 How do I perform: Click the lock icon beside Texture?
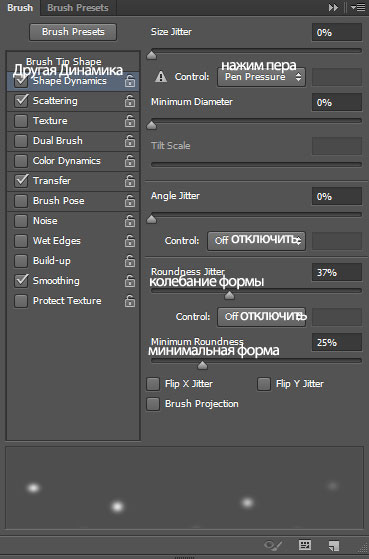click(x=130, y=121)
